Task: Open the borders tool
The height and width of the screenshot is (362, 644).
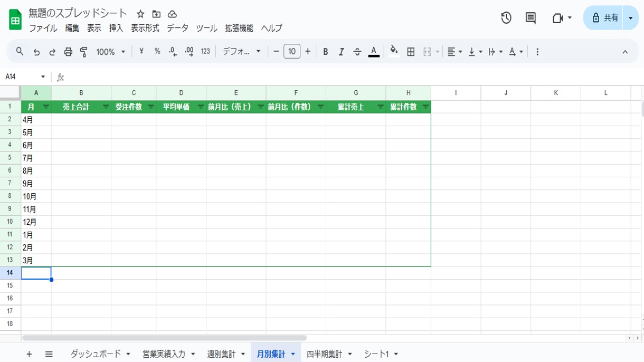Action: (411, 52)
